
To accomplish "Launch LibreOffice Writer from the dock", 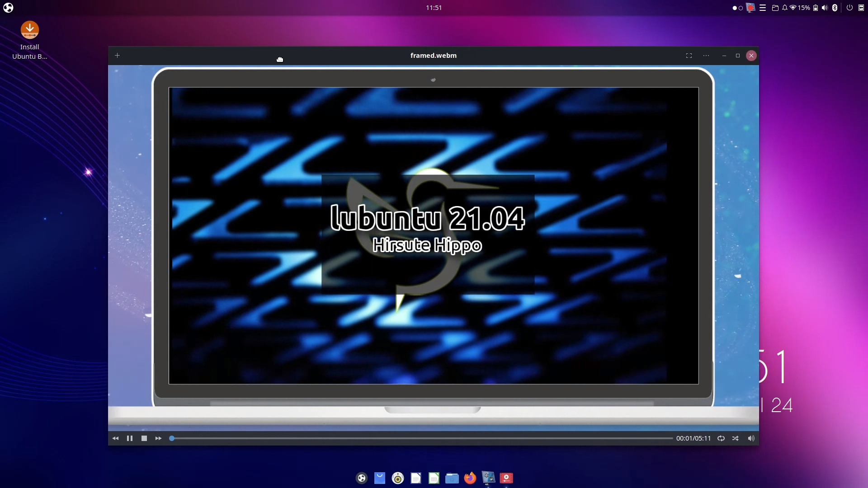I will click(416, 478).
